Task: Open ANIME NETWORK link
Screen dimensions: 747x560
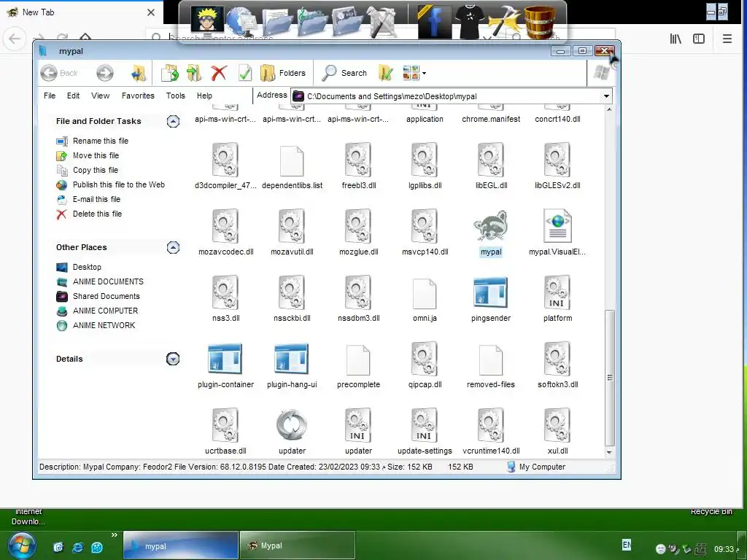Action: (x=104, y=326)
